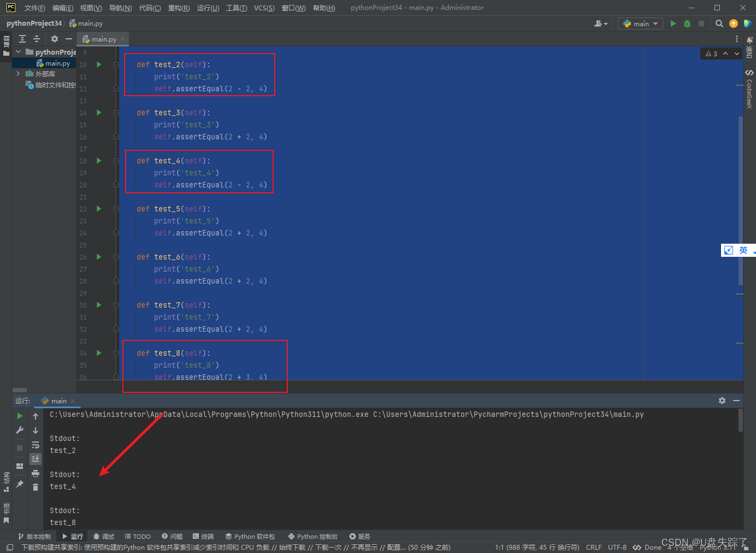The width and height of the screenshot is (756, 553).
Task: Move down the stack trace arrow
Action: click(x=36, y=431)
